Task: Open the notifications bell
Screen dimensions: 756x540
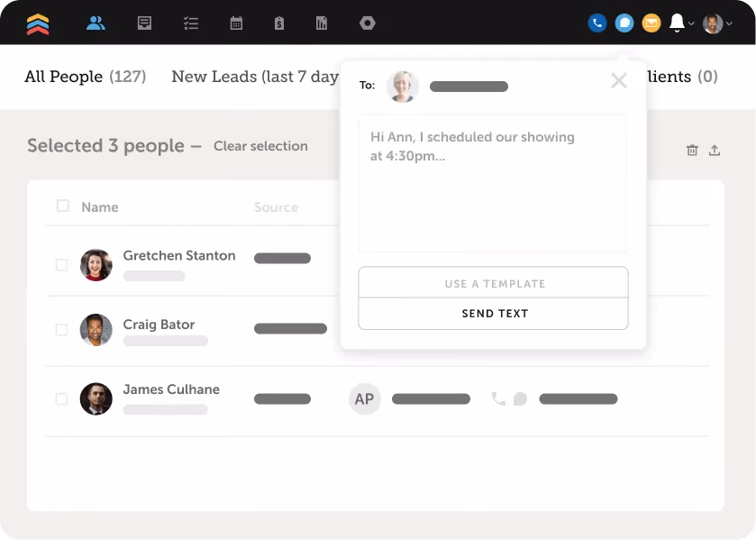Action: point(677,23)
